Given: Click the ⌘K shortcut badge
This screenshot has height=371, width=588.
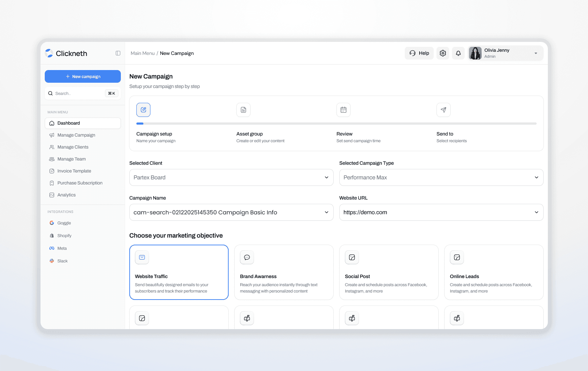Looking at the screenshot, I should [111, 93].
